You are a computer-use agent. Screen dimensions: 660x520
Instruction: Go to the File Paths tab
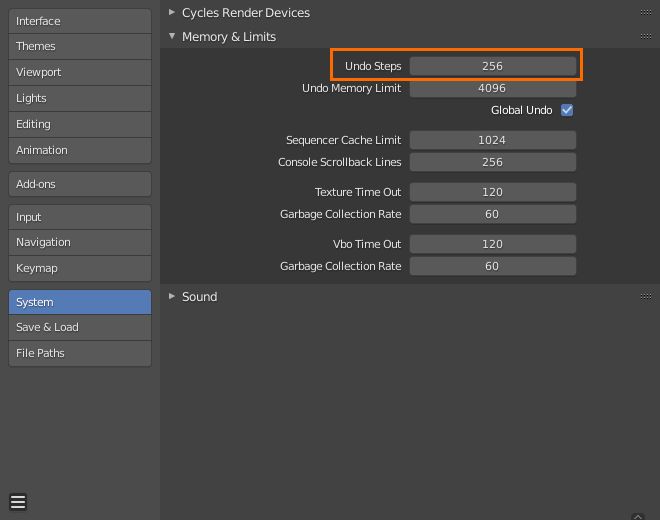[80, 353]
